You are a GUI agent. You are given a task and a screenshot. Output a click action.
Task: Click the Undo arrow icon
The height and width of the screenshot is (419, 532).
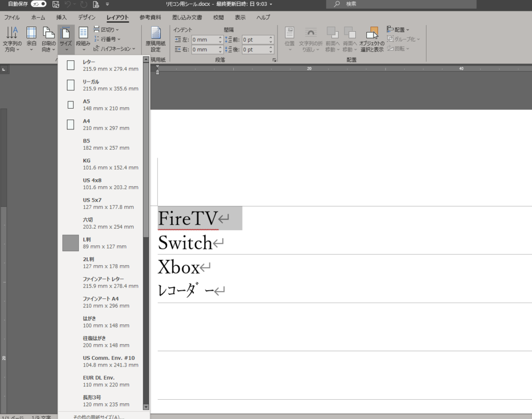tap(68, 4)
